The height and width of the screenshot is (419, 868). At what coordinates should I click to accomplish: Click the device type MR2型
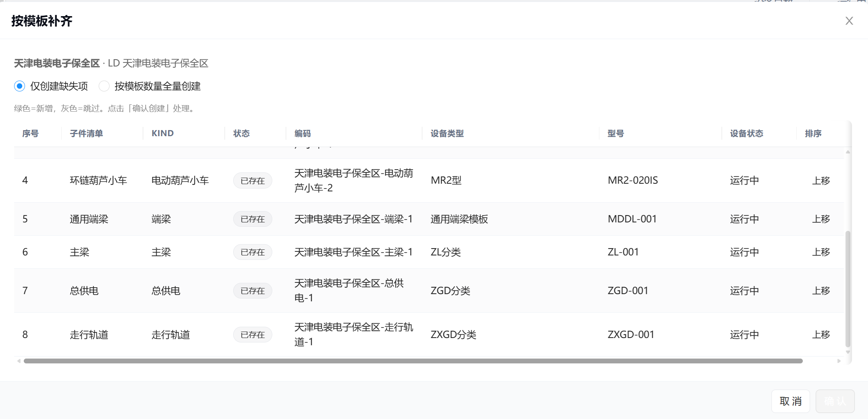pos(446,180)
